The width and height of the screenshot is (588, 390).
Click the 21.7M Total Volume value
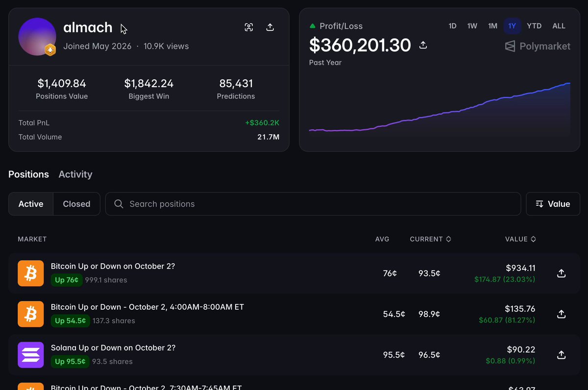[x=269, y=137]
